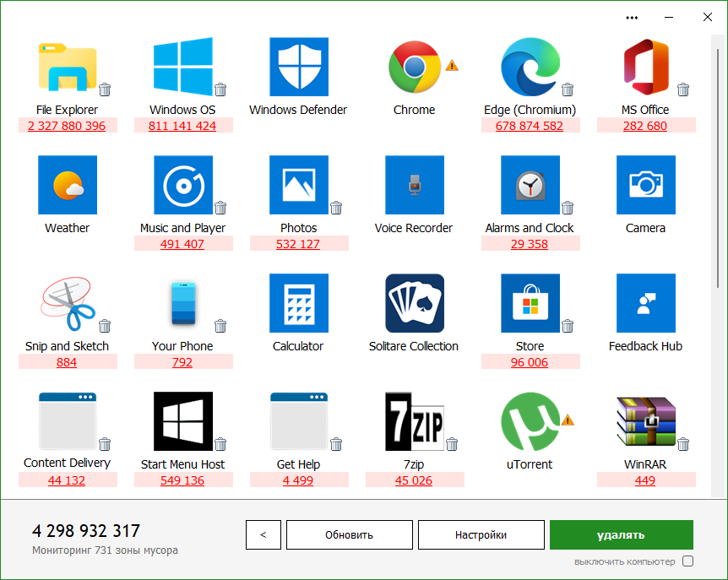Select the File Explorer icon

coord(68,67)
